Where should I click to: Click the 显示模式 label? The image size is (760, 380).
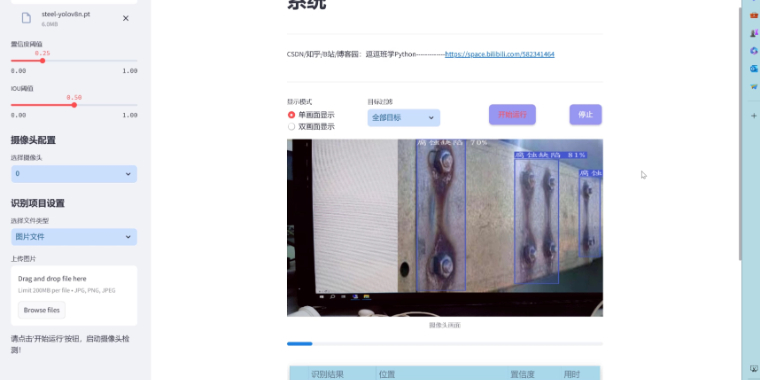coord(300,102)
